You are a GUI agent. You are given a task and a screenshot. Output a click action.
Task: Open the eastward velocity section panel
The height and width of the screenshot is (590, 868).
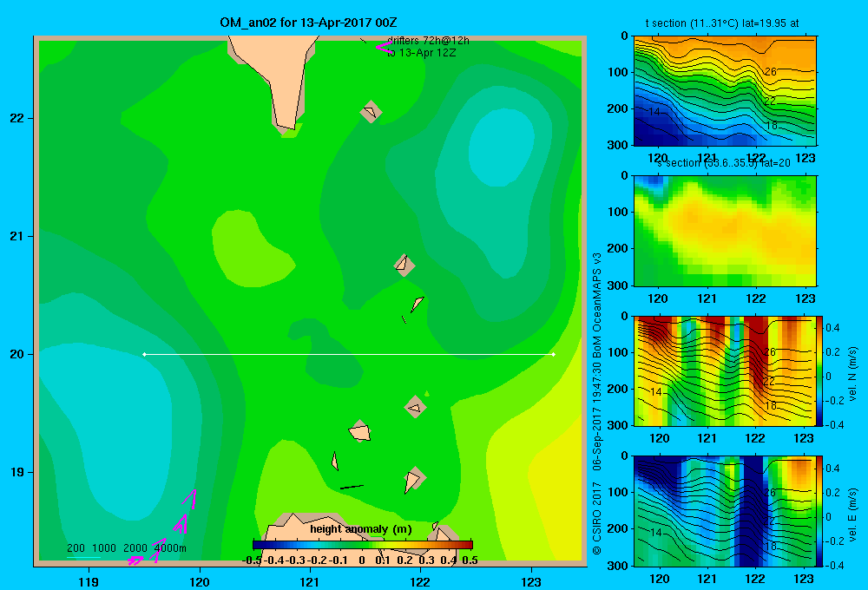pos(725,511)
